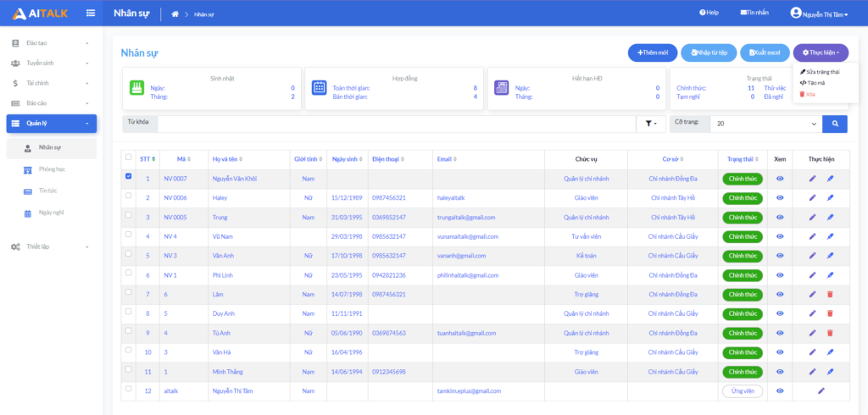Click the home icon in breadcrumb

(175, 14)
